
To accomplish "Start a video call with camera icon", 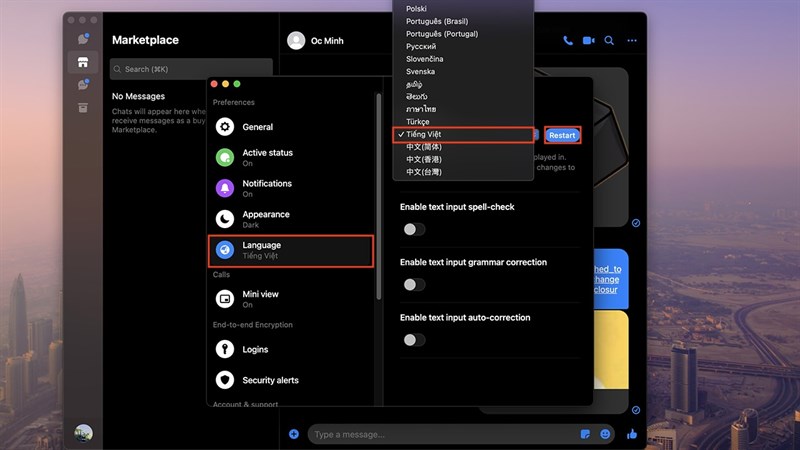I will click(589, 41).
